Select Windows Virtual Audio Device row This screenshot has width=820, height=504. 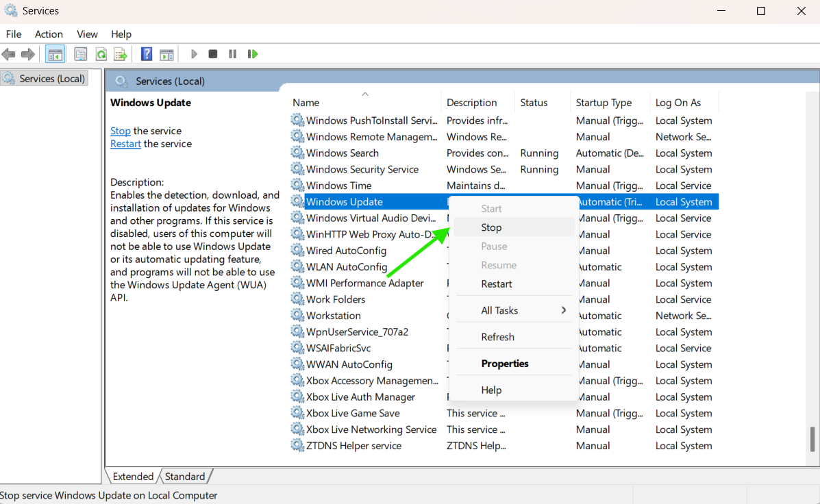pyautogui.click(x=505, y=218)
